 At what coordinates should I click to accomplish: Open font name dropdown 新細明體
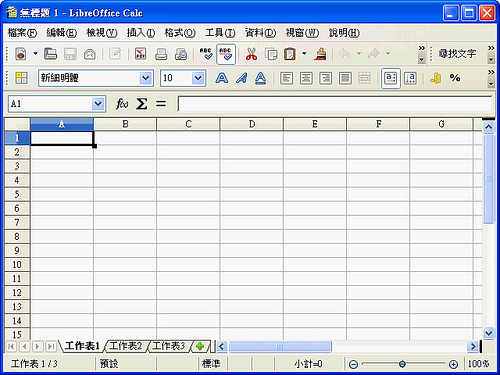(145, 78)
